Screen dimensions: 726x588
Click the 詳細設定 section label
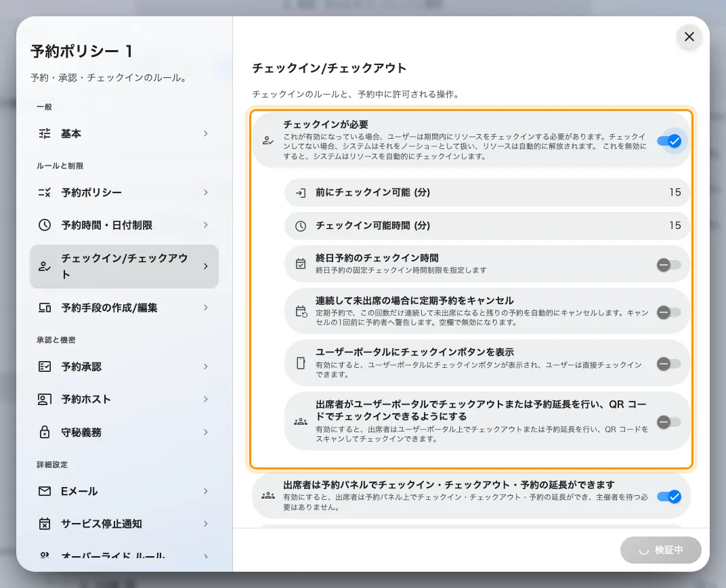pyautogui.click(x=52, y=465)
